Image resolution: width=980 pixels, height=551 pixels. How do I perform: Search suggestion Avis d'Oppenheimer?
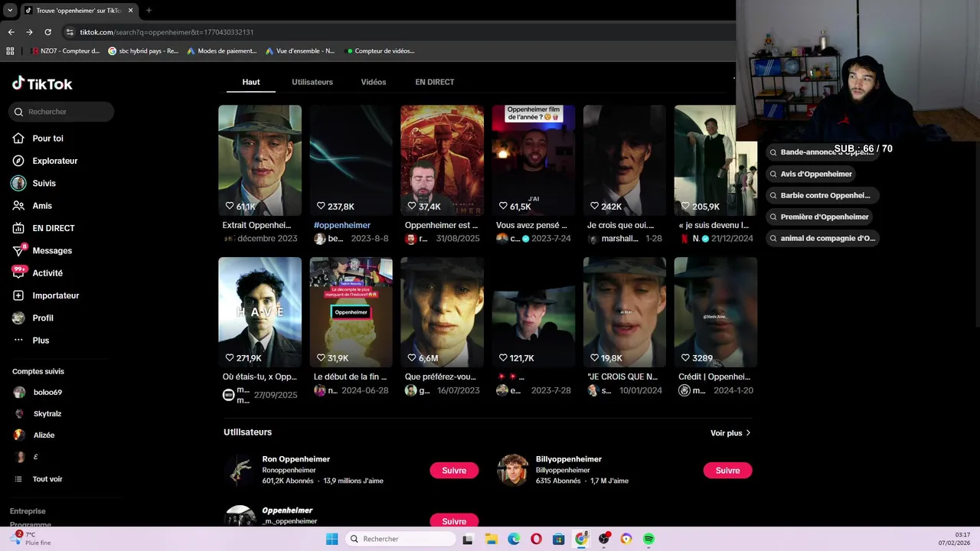coord(811,174)
